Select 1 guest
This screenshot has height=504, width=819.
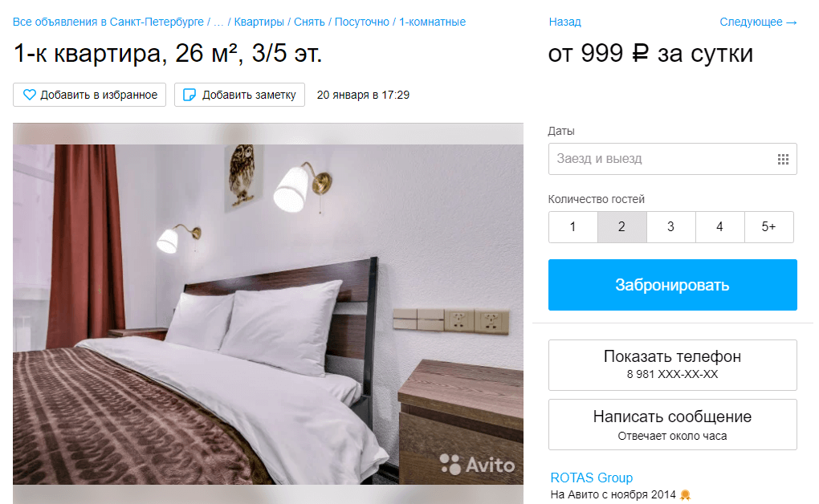[x=573, y=226]
